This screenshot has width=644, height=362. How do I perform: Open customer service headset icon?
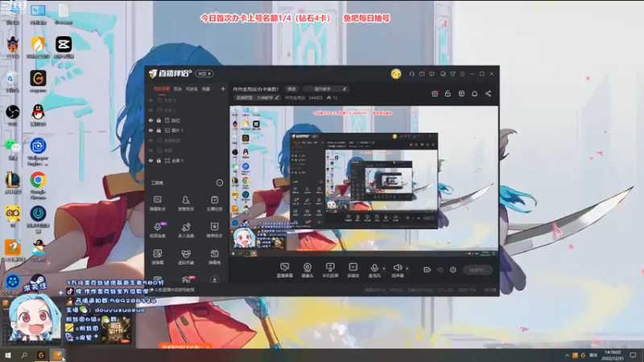(x=411, y=74)
